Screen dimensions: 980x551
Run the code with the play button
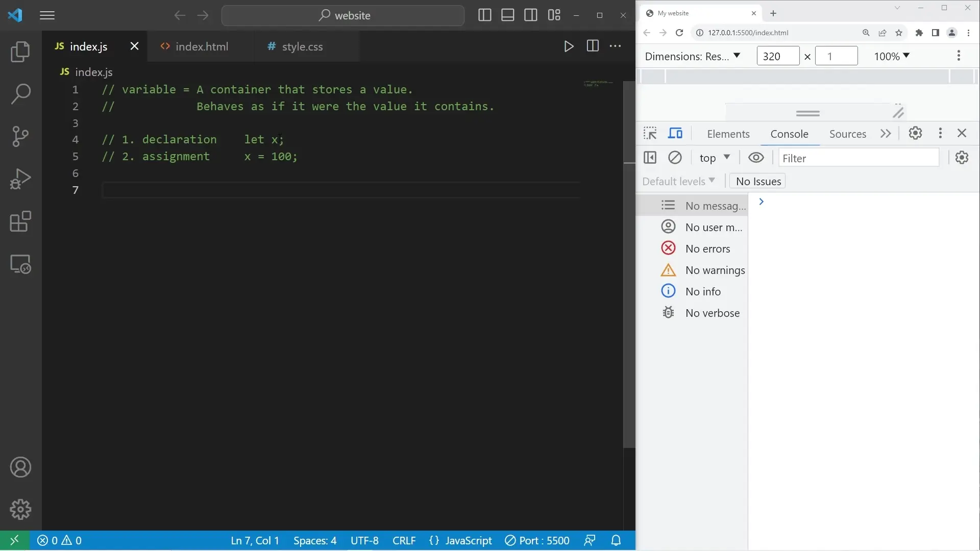tap(569, 46)
